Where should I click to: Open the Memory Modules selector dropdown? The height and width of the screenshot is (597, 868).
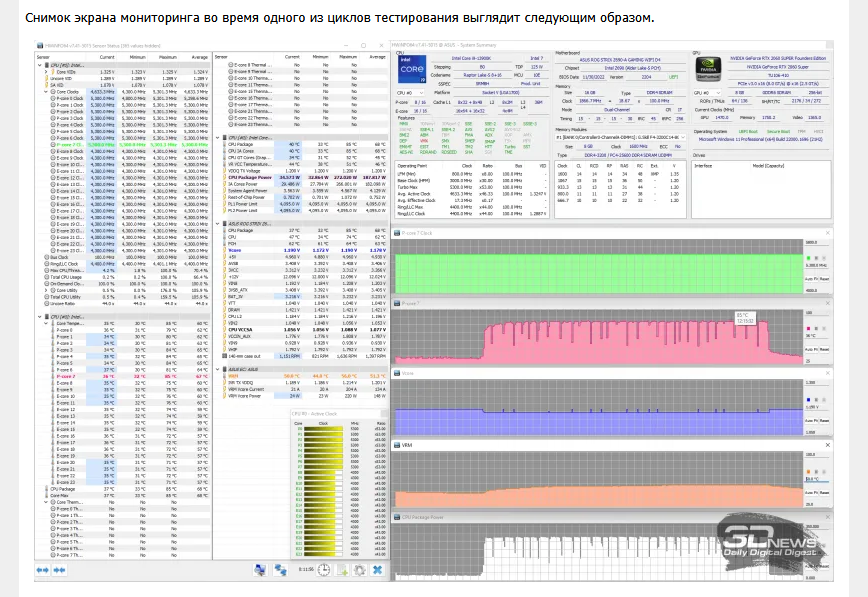[x=621, y=137]
